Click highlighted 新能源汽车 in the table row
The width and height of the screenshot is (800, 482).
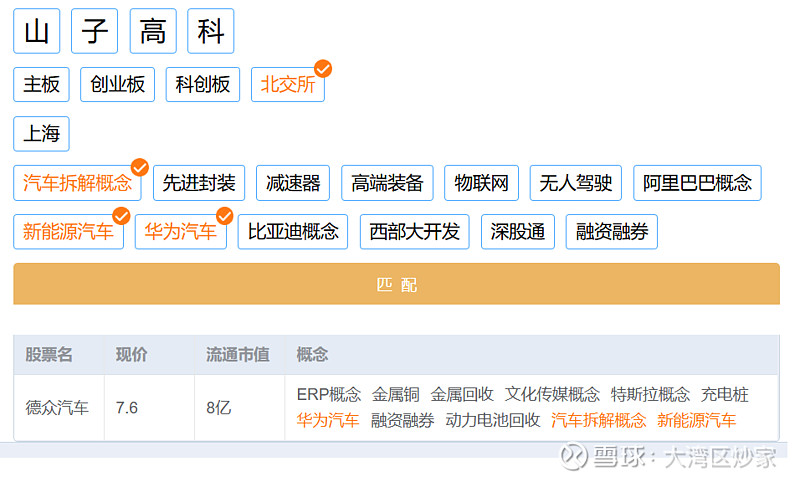(x=696, y=421)
